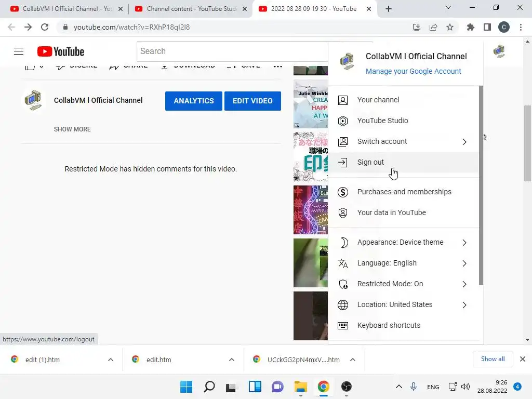This screenshot has width=532, height=399.
Task: Click the video's more actions ellipsis
Action: (278, 66)
